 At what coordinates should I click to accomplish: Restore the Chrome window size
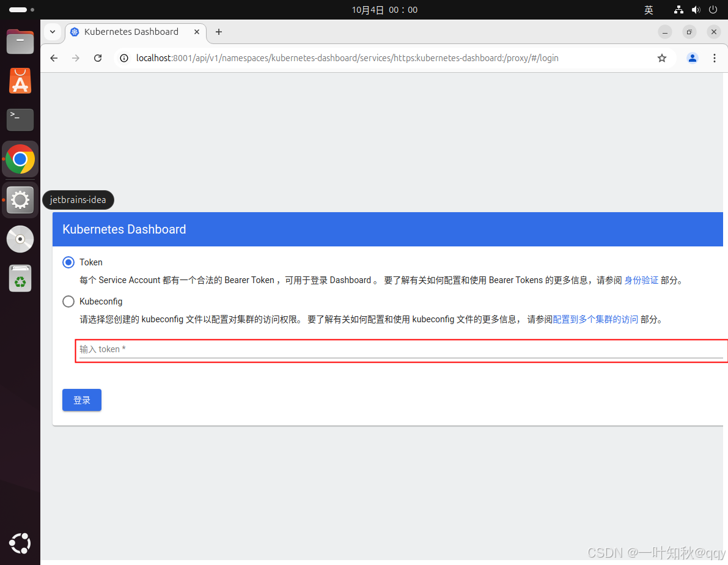pos(689,32)
